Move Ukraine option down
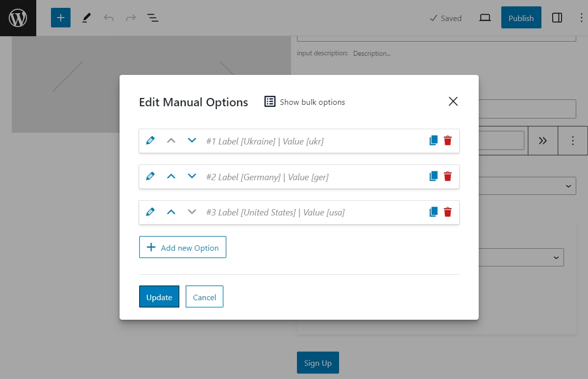The width and height of the screenshot is (588, 379). [192, 141]
